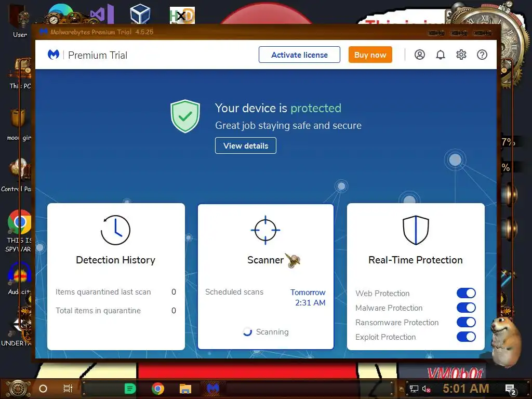
Task: Open Malwarebytes settings gear
Action: click(461, 55)
